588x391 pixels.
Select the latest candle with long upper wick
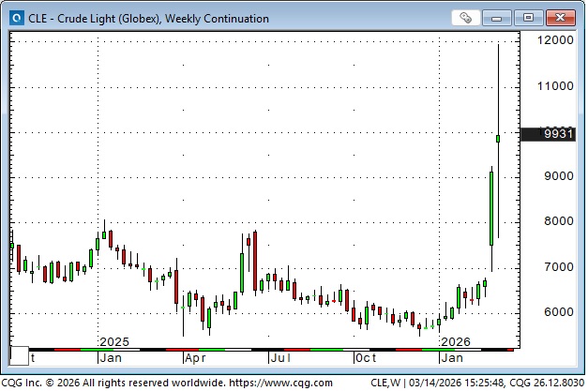click(497, 139)
